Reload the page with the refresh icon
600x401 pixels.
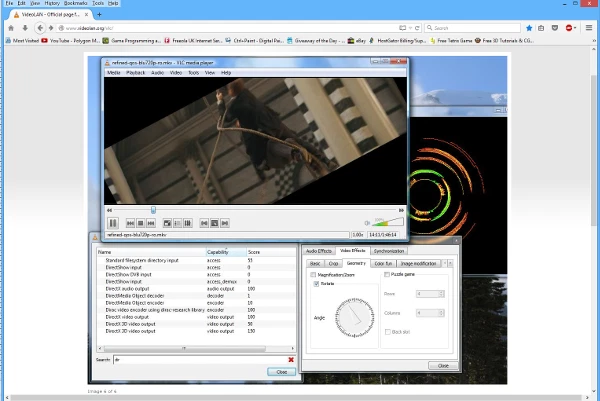point(417,28)
